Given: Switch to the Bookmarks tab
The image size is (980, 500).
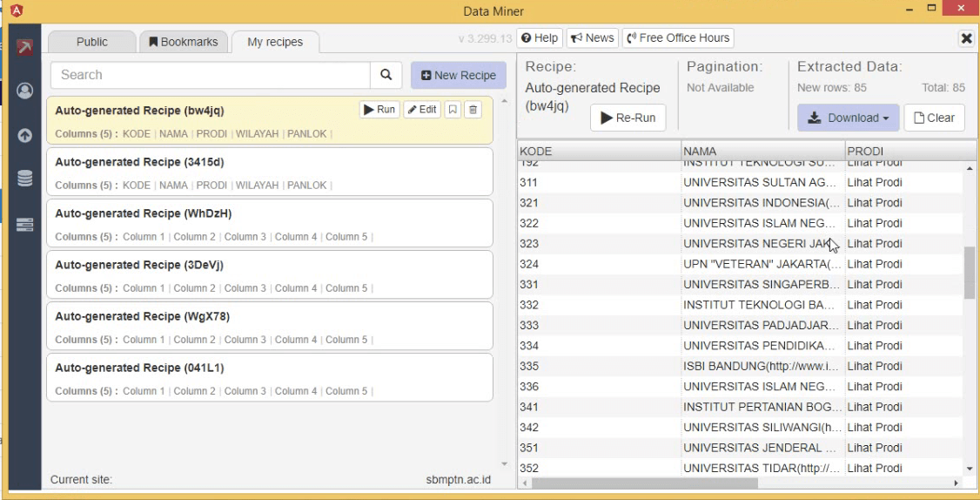Looking at the screenshot, I should (x=185, y=42).
